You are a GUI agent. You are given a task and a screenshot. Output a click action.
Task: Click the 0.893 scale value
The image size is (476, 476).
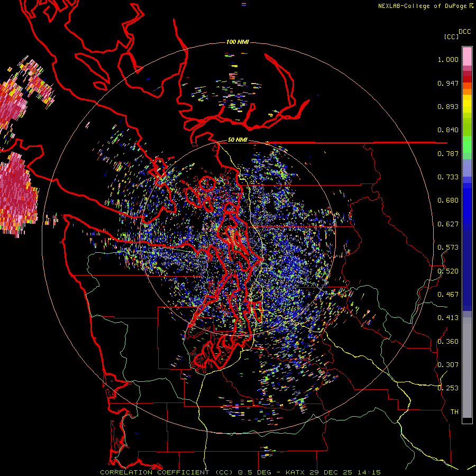[x=448, y=106]
